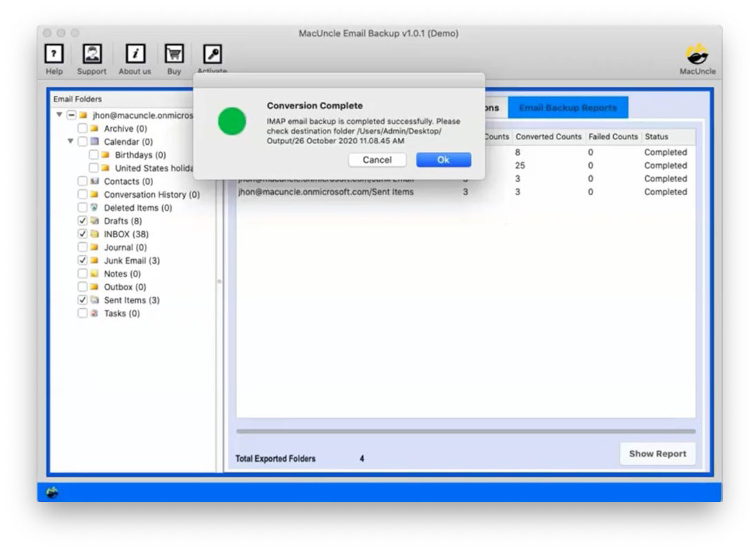Click the panel splitter handle

point(219,281)
